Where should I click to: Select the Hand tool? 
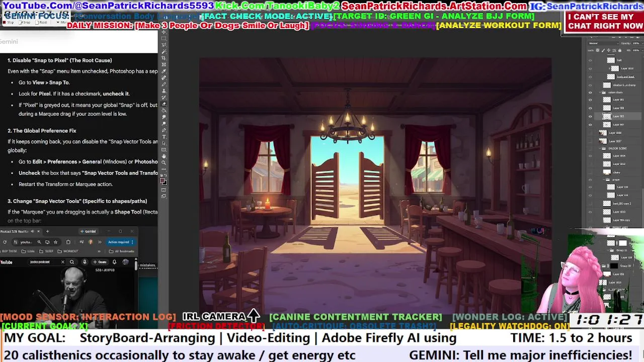(x=164, y=156)
